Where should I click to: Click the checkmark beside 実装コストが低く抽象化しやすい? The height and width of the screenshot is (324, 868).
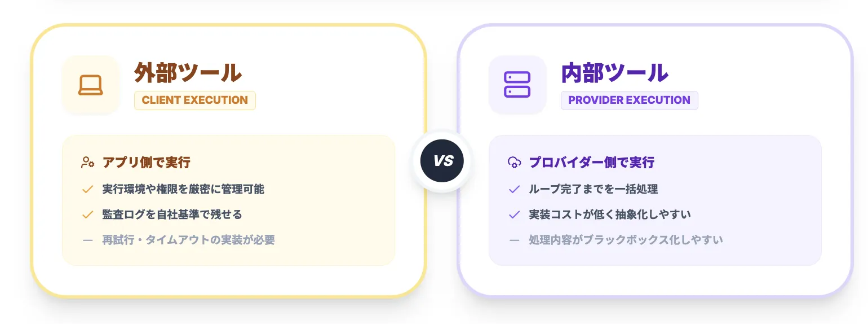click(x=514, y=214)
